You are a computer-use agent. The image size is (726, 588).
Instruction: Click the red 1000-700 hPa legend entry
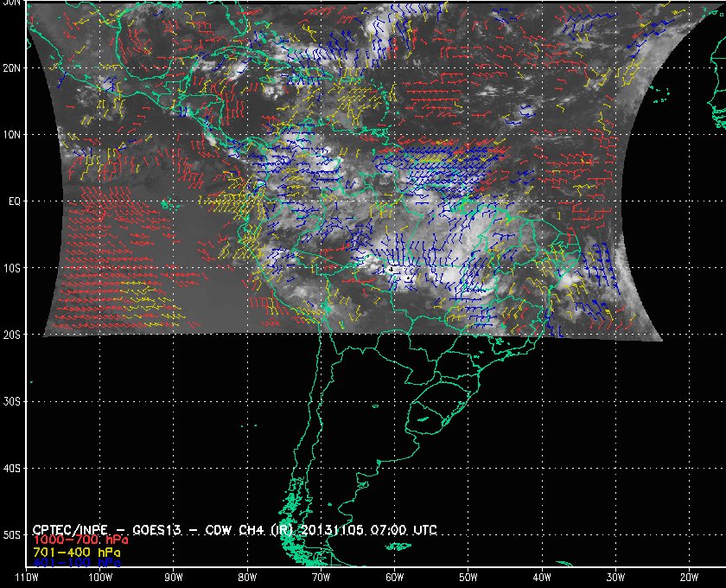click(x=80, y=540)
